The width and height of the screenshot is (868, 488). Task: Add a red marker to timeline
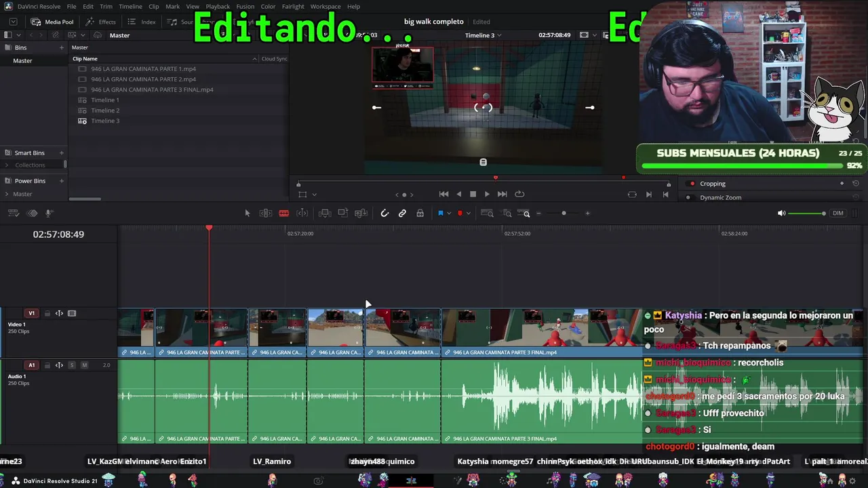(460, 213)
